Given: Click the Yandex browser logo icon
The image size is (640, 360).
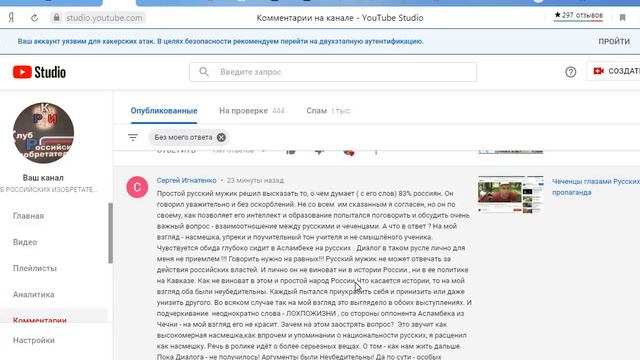Looking at the screenshot, I should pos(11,18).
